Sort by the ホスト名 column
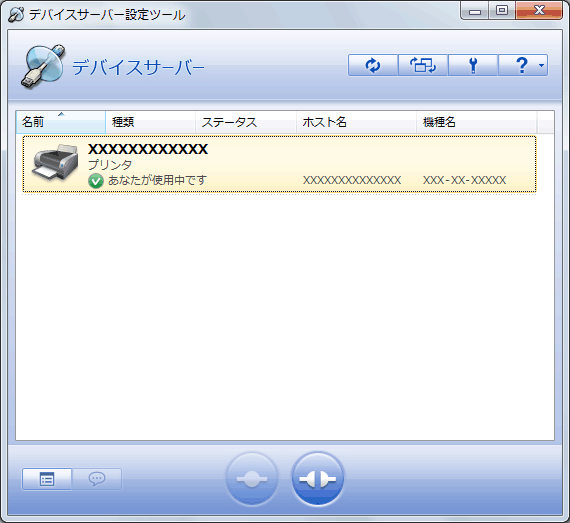 [x=357, y=122]
